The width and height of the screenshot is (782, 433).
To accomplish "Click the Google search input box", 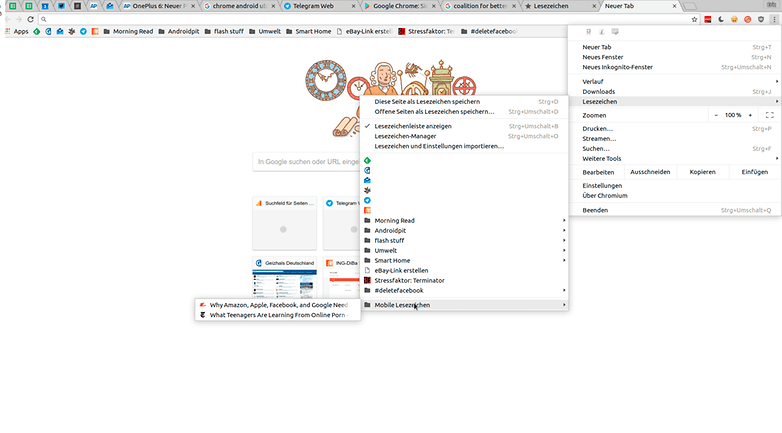I will [306, 162].
